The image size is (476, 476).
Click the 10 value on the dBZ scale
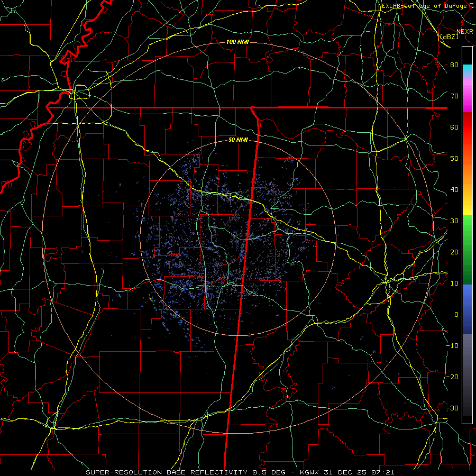click(454, 283)
